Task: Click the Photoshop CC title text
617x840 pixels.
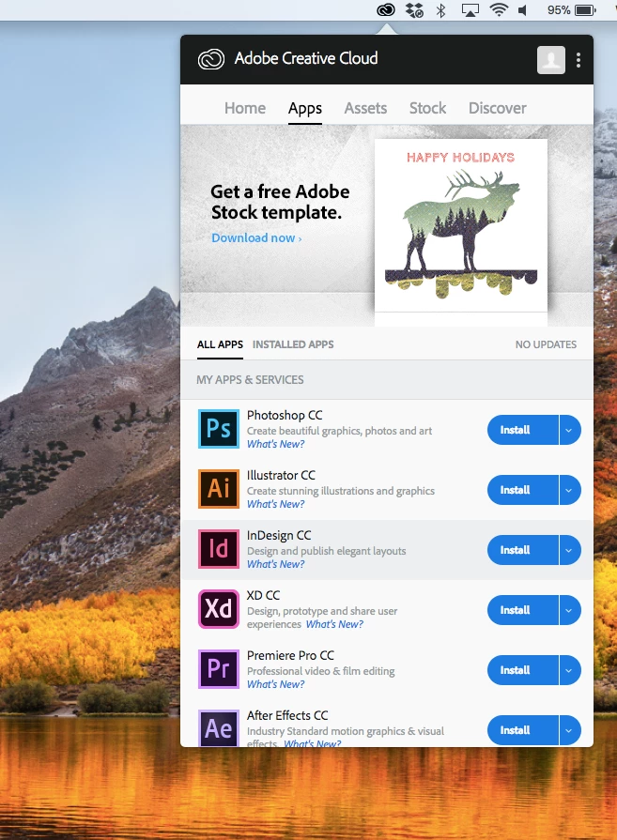Action: click(x=285, y=415)
